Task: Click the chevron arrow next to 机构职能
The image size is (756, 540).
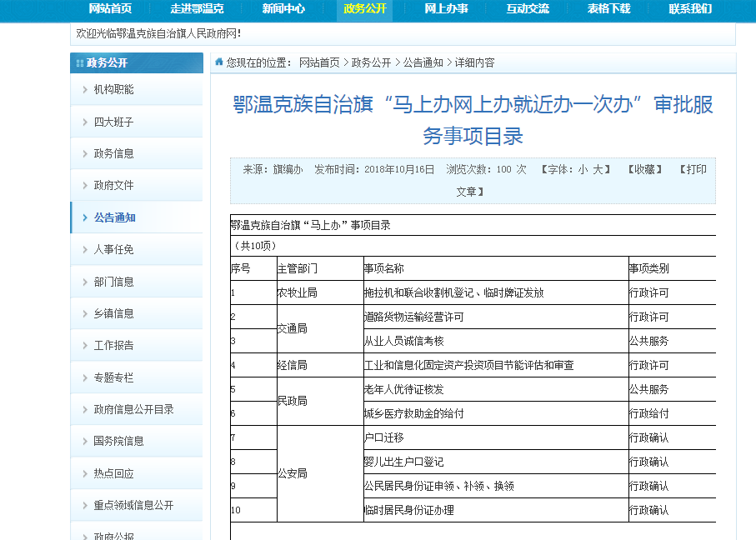Action: point(84,90)
